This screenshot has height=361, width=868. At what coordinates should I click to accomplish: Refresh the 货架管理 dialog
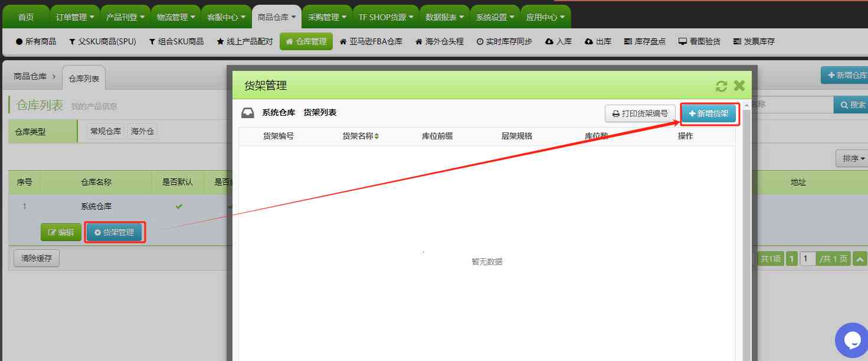(721, 86)
